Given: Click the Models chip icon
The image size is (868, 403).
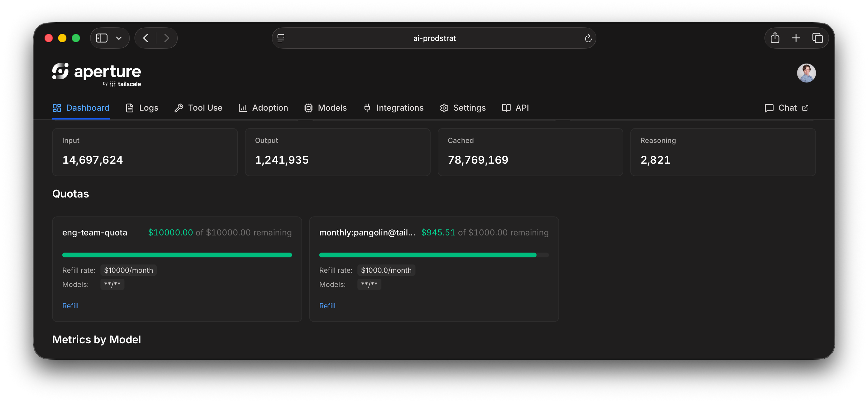Looking at the screenshot, I should coord(308,108).
